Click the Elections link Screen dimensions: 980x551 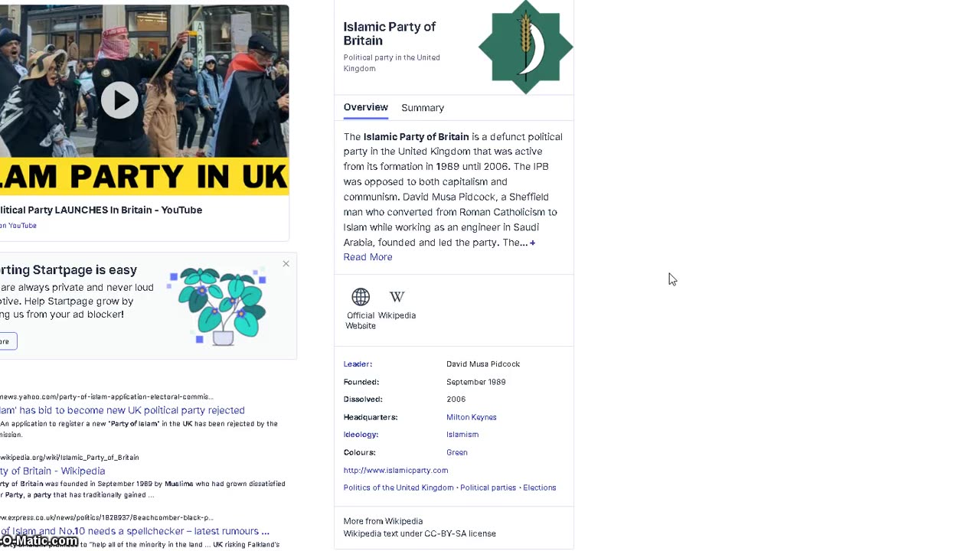coord(540,487)
